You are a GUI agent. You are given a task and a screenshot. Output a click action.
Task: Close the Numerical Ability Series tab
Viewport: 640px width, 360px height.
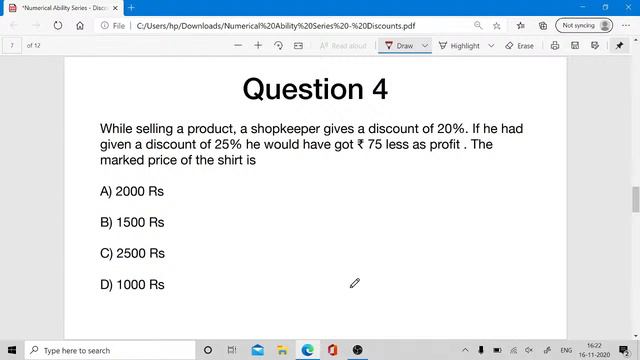click(x=115, y=8)
